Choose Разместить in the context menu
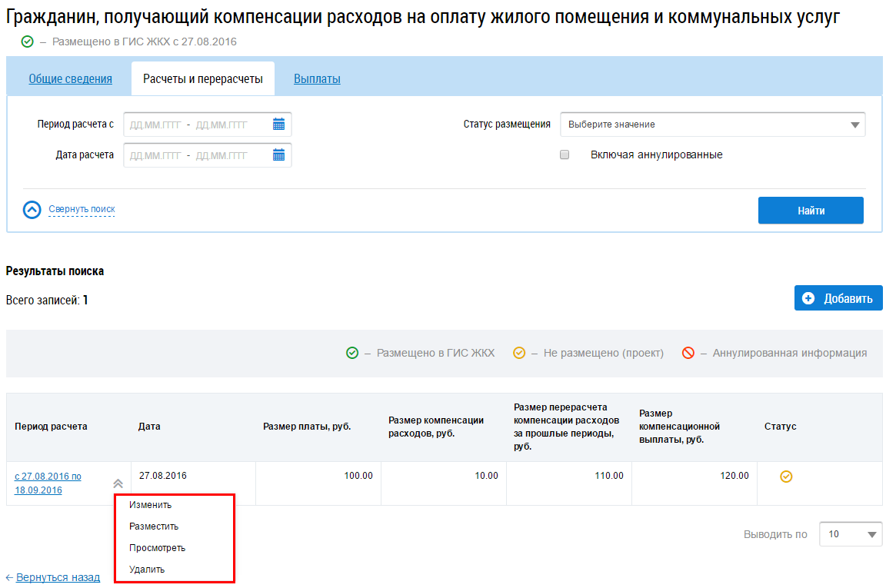The width and height of the screenshot is (896, 588). 154,527
